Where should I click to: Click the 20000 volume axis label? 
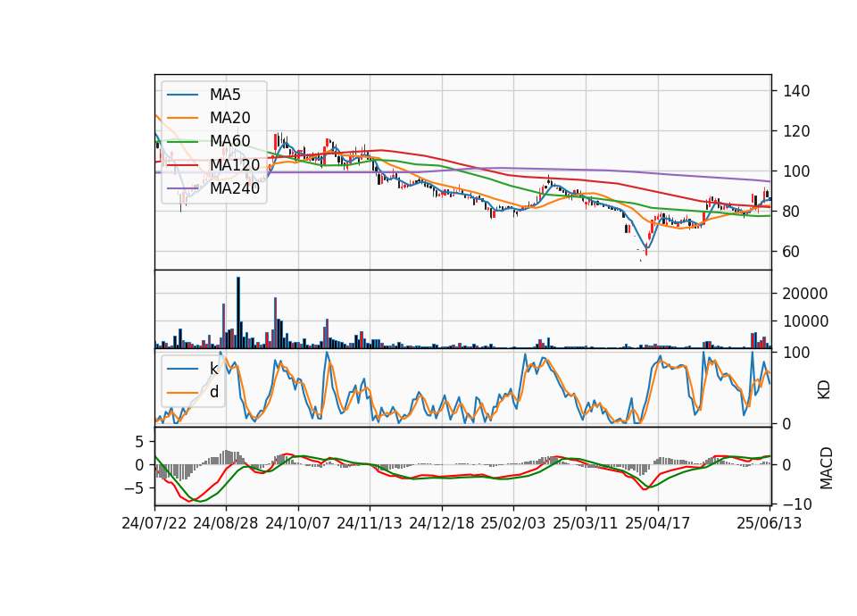(805, 294)
